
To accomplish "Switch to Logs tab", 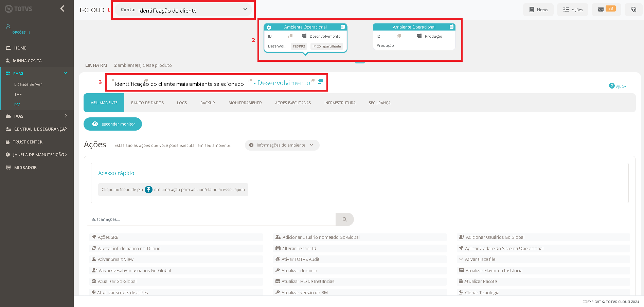I will tap(182, 103).
